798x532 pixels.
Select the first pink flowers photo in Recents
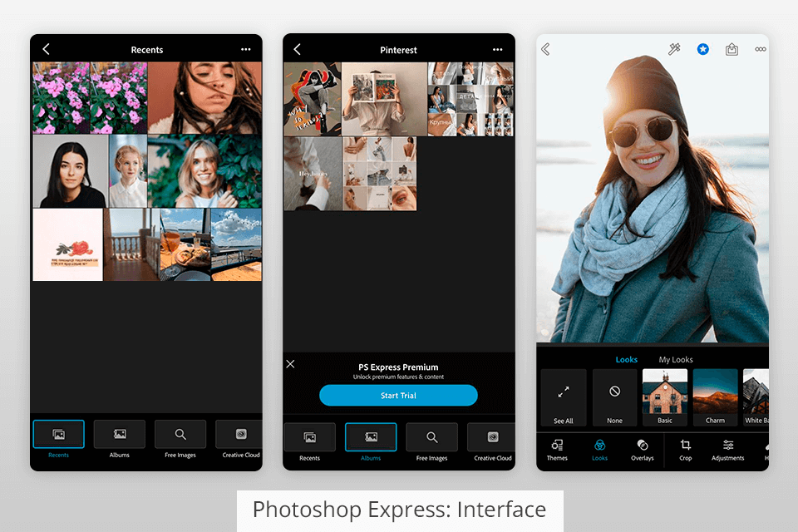61,98
